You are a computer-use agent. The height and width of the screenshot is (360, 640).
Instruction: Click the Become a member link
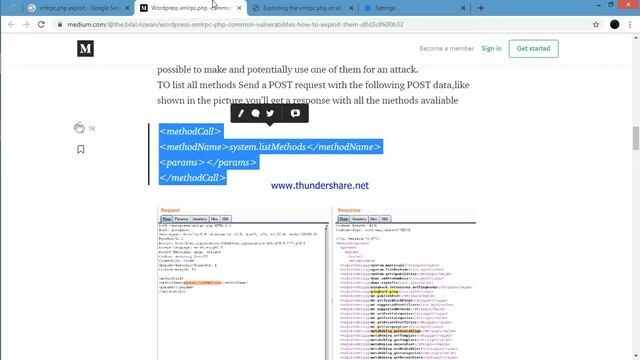point(447,49)
